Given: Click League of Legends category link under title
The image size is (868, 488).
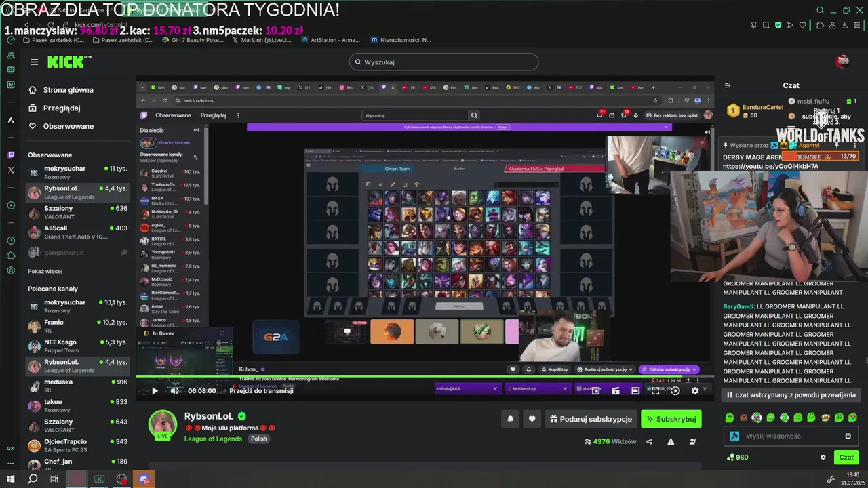Looking at the screenshot, I should (213, 439).
